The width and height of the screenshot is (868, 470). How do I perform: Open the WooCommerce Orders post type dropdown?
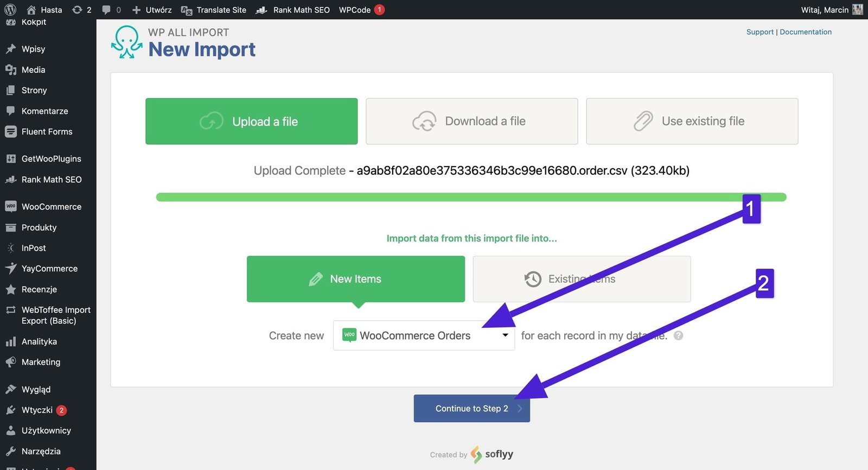coord(423,335)
